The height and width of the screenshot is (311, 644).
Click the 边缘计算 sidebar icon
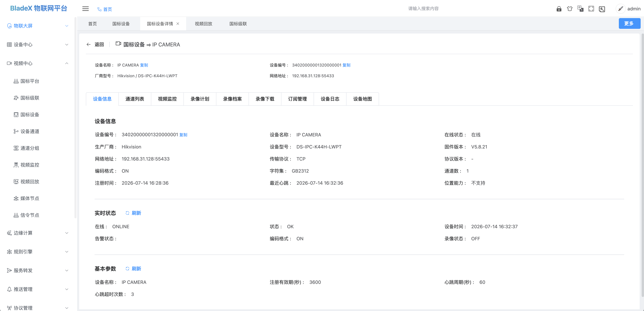pyautogui.click(x=9, y=233)
